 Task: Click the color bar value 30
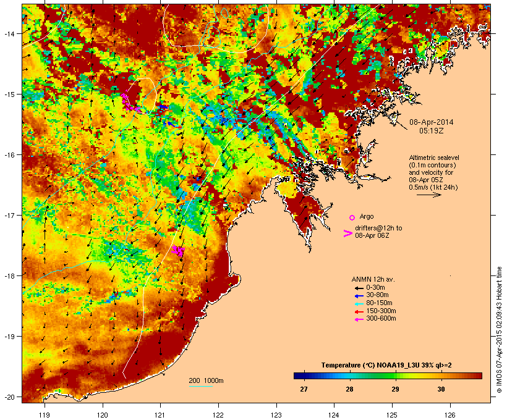click(x=441, y=389)
